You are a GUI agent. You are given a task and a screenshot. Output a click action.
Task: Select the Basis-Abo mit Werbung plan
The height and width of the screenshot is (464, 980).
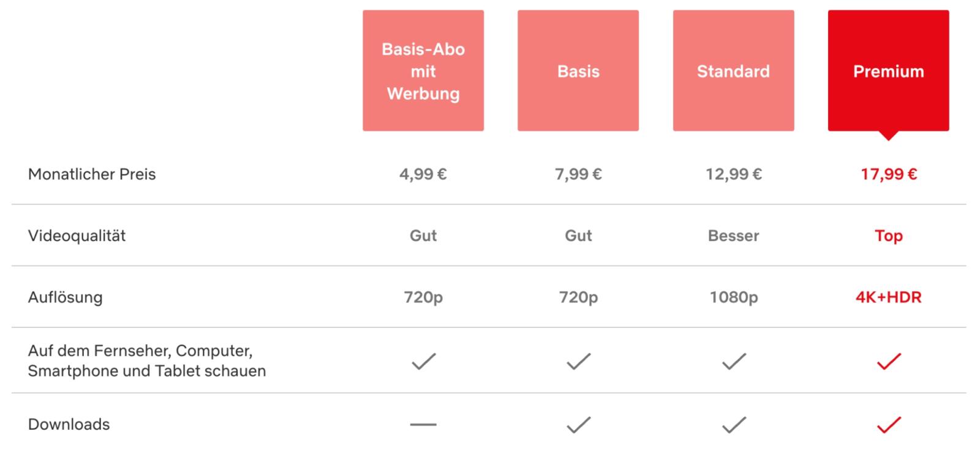pyautogui.click(x=423, y=70)
